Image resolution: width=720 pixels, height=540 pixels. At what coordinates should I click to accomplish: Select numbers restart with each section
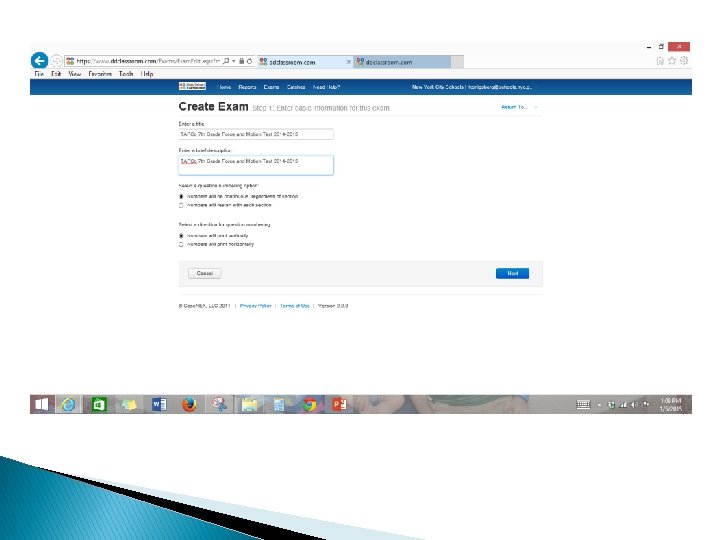click(181, 205)
